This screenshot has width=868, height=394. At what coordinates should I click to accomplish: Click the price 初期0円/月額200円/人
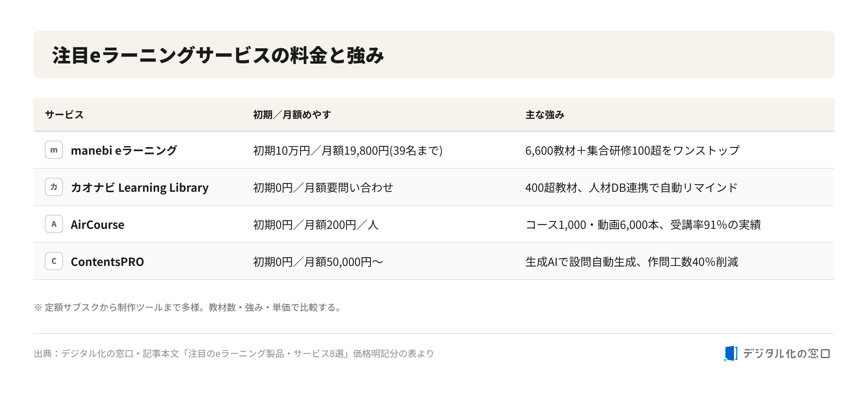pos(316,225)
